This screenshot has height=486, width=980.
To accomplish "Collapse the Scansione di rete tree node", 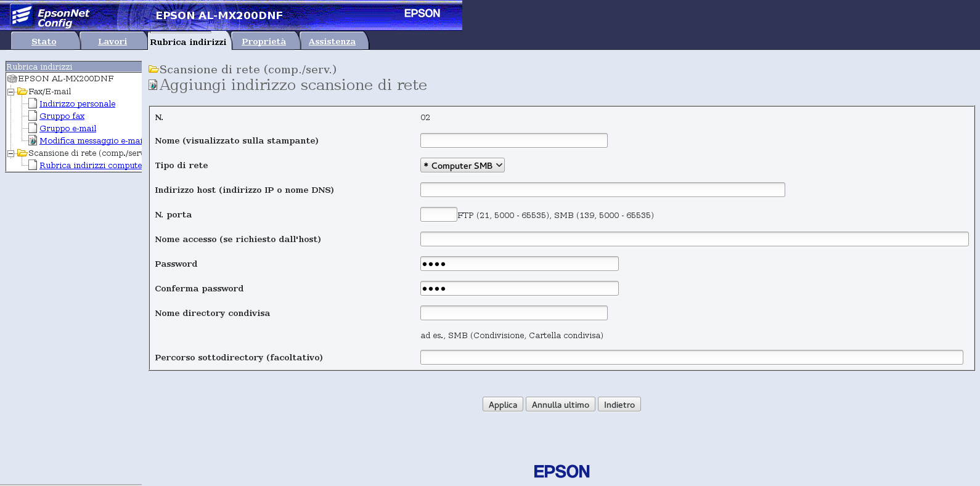I will 10,153.
